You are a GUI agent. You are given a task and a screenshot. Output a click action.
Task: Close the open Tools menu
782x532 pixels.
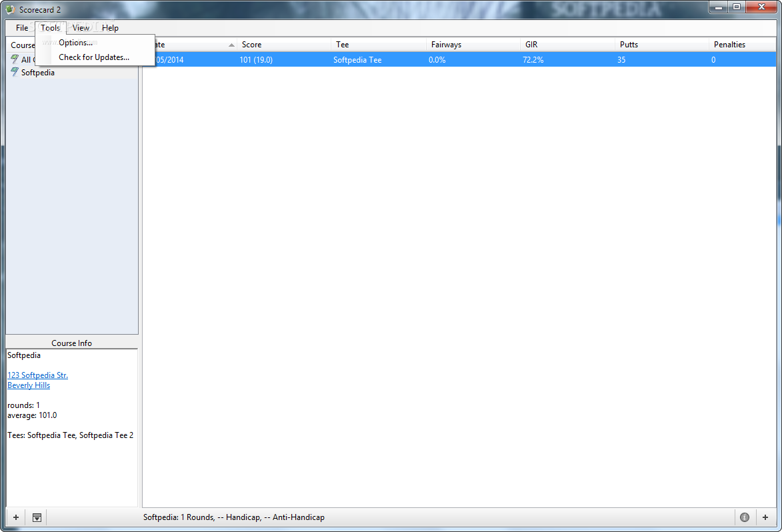point(51,28)
